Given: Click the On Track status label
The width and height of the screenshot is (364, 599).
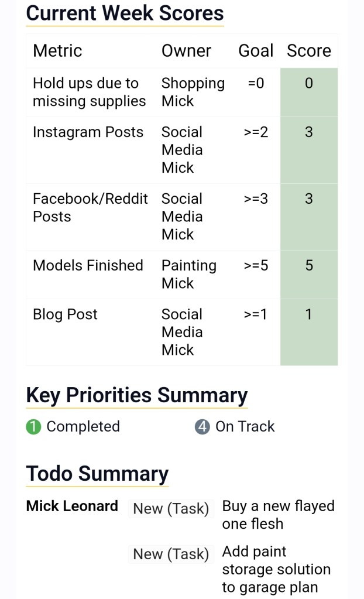Looking at the screenshot, I should pyautogui.click(x=245, y=427).
